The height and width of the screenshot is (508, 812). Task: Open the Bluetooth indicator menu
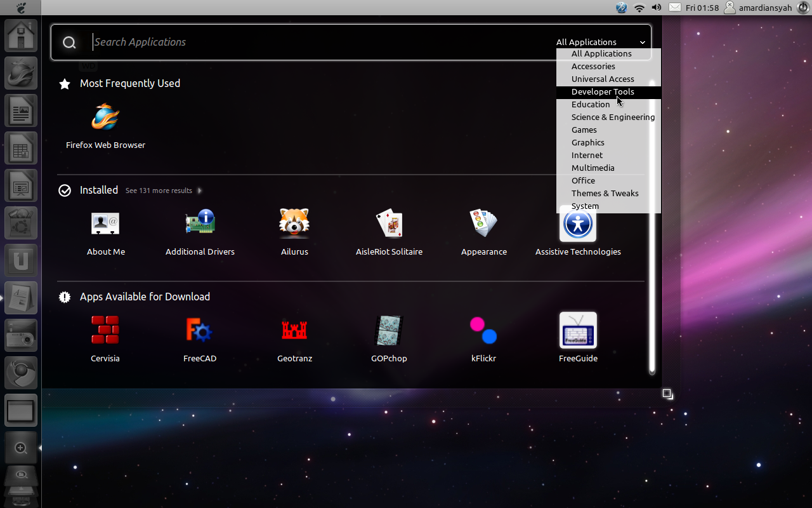click(x=622, y=8)
